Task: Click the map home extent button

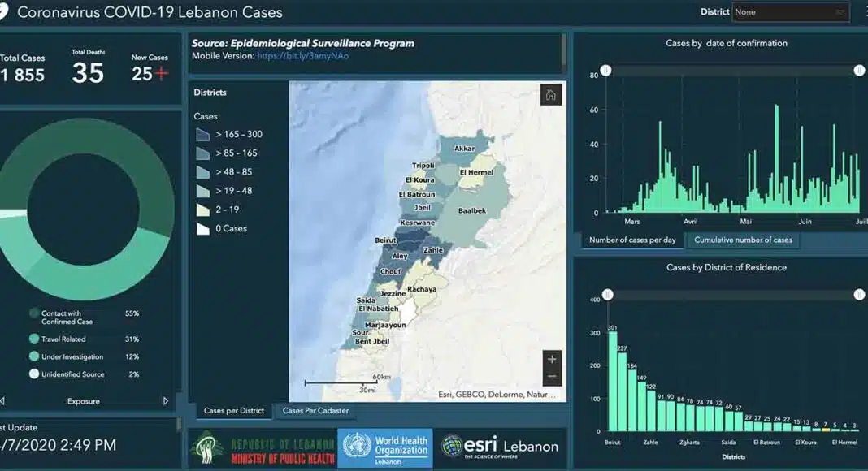Action: coord(551,95)
